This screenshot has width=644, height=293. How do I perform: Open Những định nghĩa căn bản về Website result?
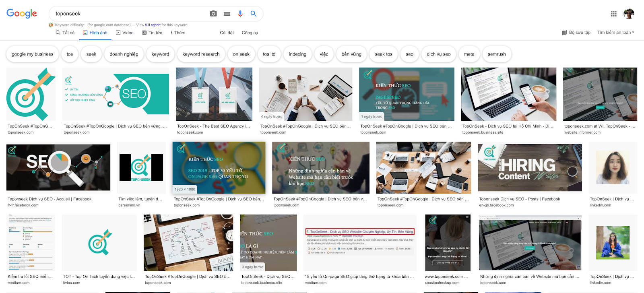point(530,276)
